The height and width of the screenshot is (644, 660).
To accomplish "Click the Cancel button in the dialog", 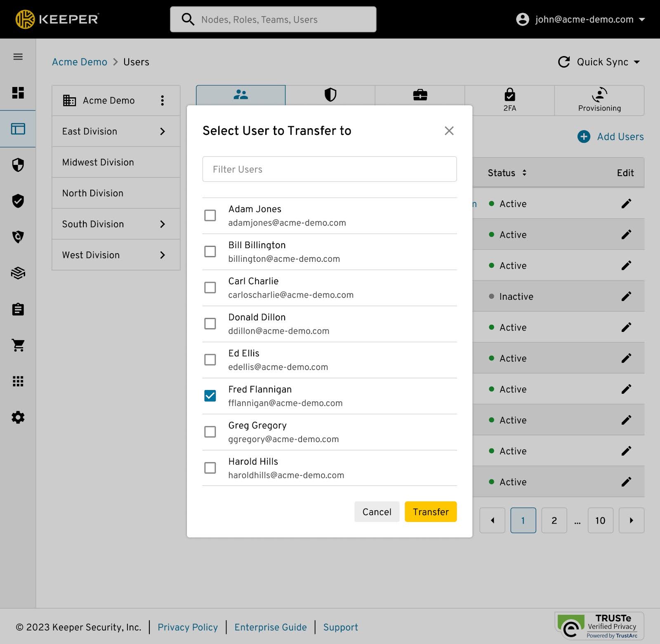I will coord(377,512).
